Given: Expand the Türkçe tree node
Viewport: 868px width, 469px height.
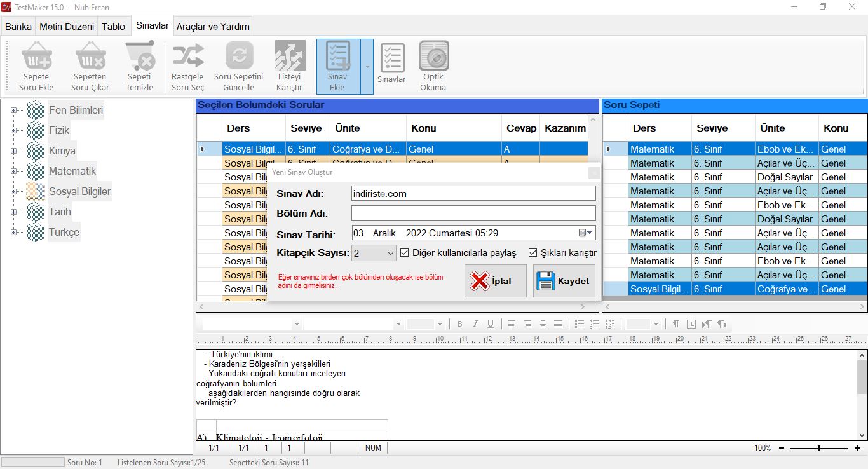Looking at the screenshot, I should (13, 232).
